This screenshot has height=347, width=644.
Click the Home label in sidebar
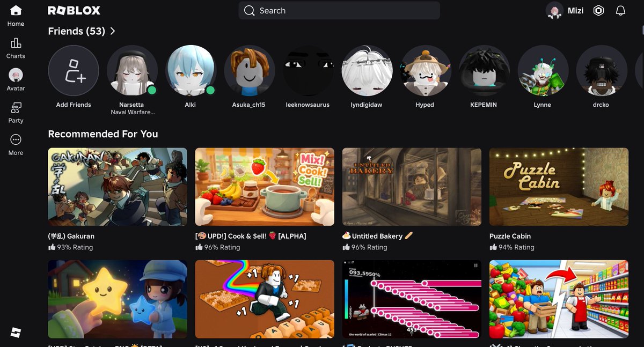(x=16, y=24)
